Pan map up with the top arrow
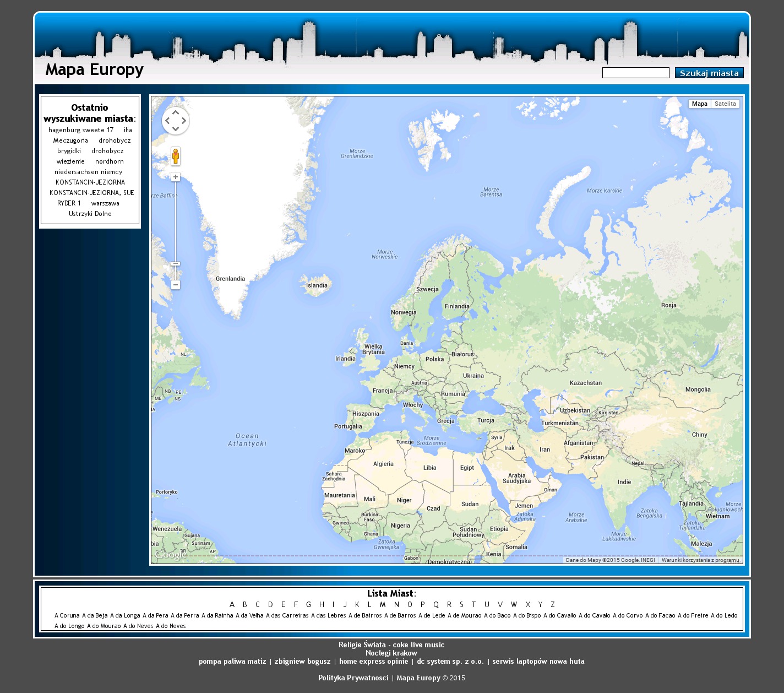The image size is (784, 693). 176,112
